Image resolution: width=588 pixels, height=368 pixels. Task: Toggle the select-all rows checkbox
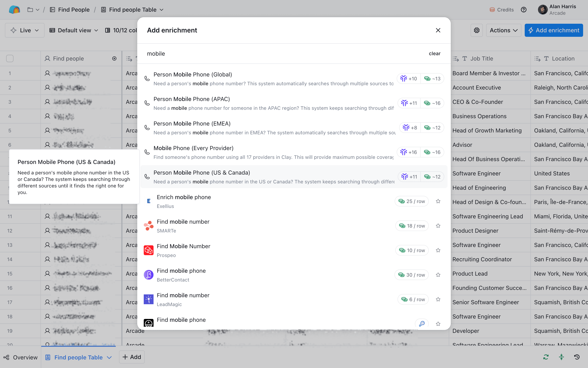click(10, 58)
